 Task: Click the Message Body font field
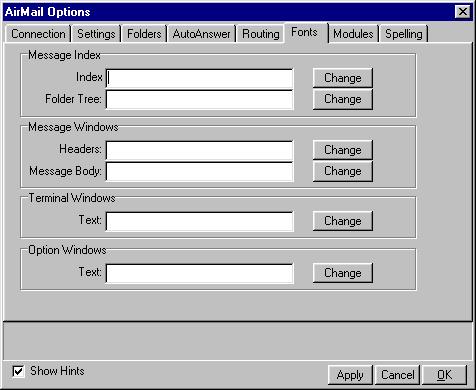200,171
